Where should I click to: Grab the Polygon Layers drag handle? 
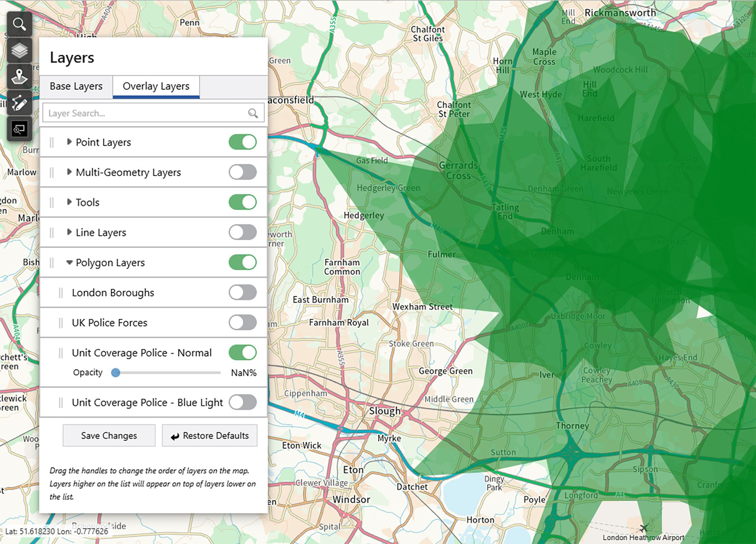pyautogui.click(x=52, y=262)
